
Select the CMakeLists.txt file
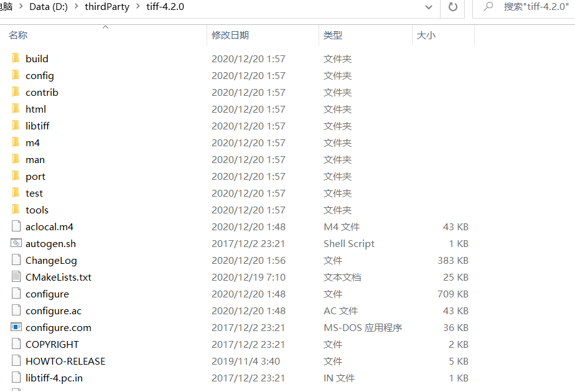pyautogui.click(x=60, y=277)
